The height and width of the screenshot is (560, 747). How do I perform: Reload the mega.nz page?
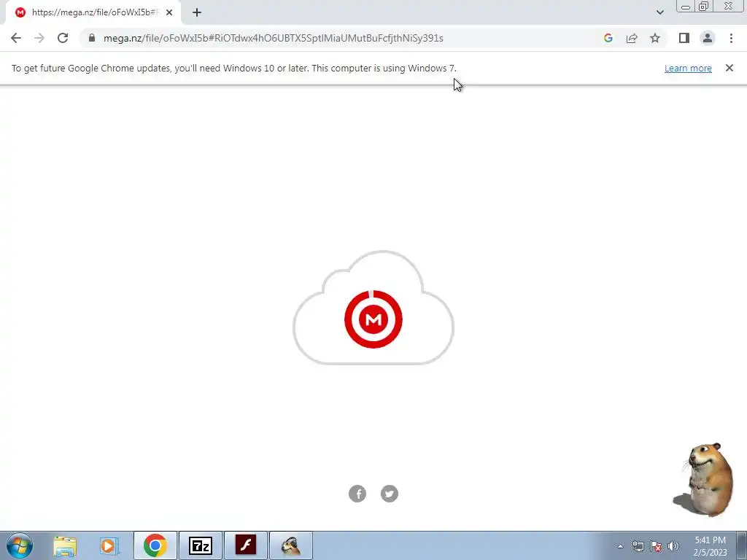click(63, 38)
